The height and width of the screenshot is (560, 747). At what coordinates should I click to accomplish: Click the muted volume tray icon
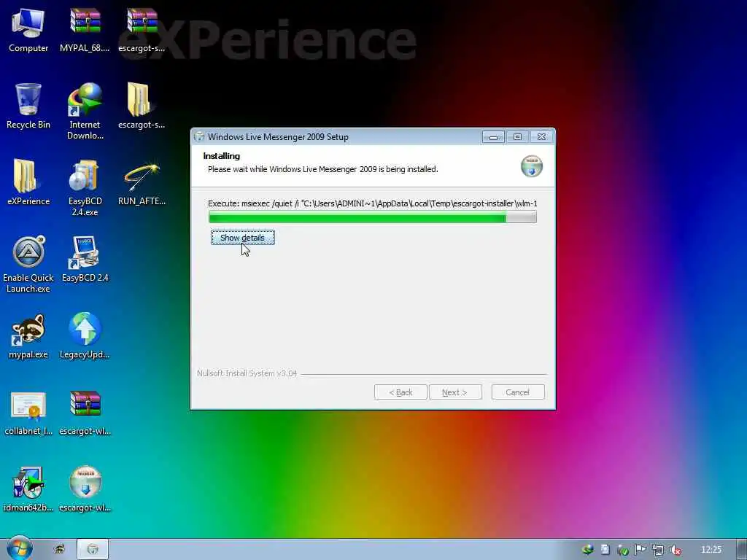click(675, 550)
